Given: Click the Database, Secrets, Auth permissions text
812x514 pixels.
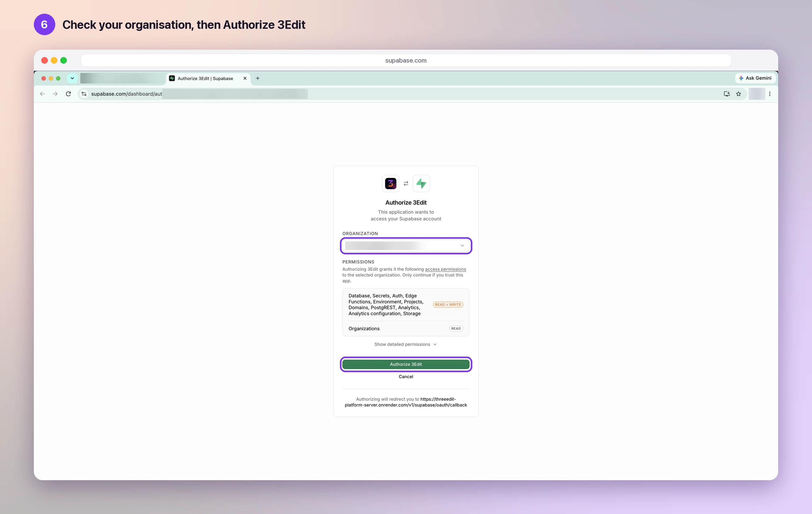Looking at the screenshot, I should pos(386,304).
